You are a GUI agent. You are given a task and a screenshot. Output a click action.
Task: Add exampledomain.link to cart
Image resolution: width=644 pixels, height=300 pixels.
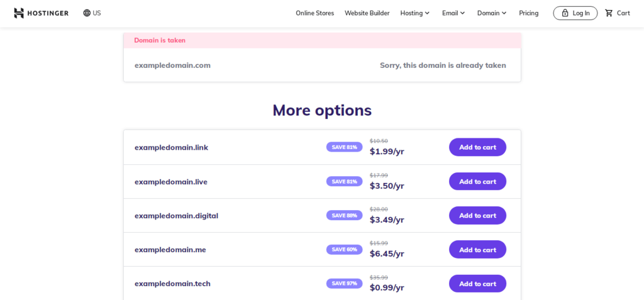(477, 147)
